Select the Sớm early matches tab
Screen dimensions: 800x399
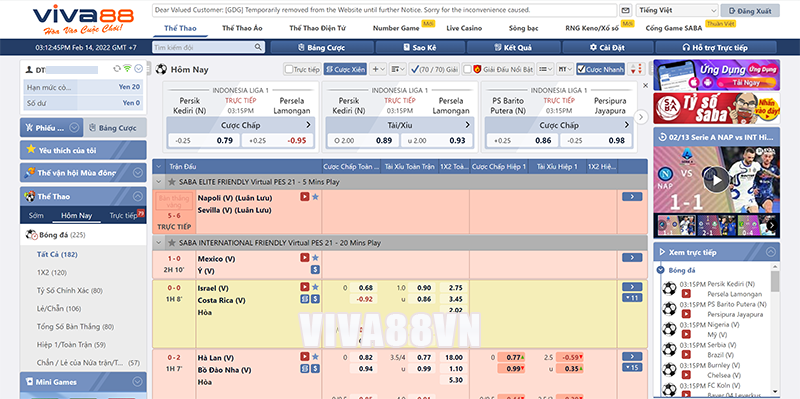(36, 215)
